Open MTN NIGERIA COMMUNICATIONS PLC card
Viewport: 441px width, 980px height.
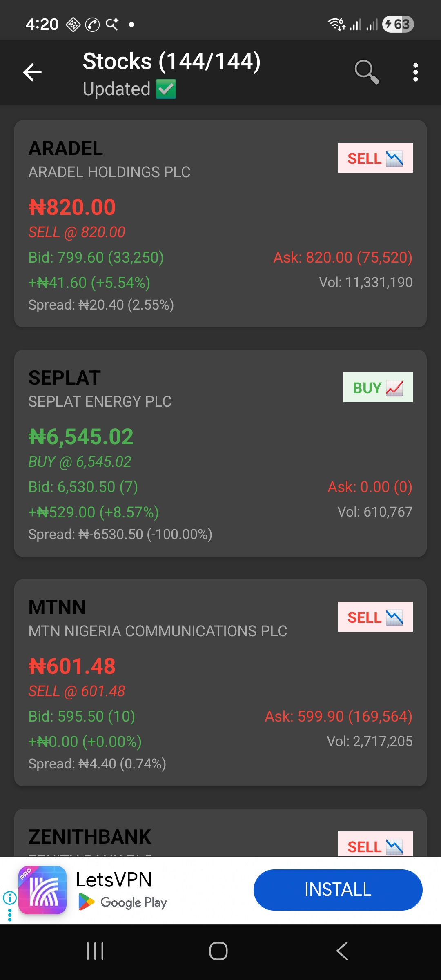point(220,683)
